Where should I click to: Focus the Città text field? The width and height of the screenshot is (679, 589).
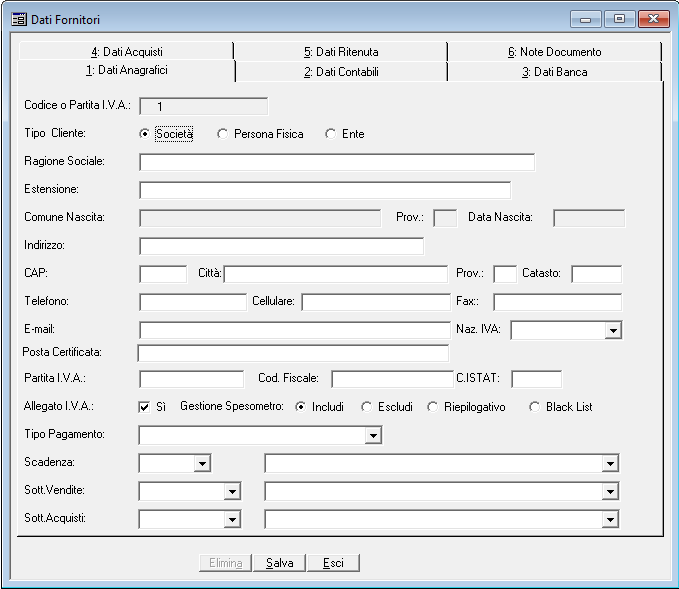point(336,274)
